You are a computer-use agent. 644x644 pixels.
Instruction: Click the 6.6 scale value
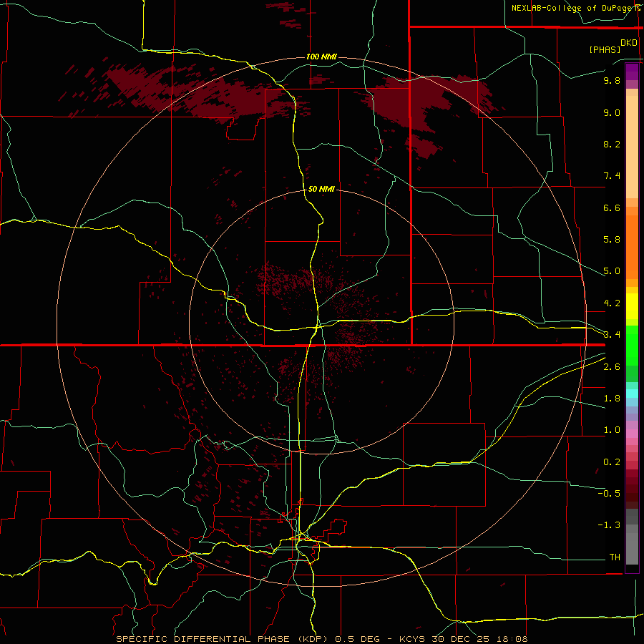click(612, 208)
